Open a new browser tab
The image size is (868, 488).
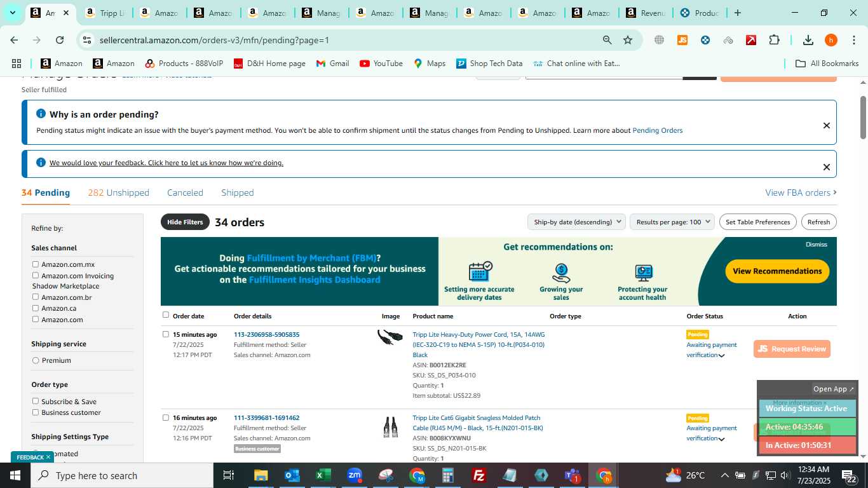(737, 13)
